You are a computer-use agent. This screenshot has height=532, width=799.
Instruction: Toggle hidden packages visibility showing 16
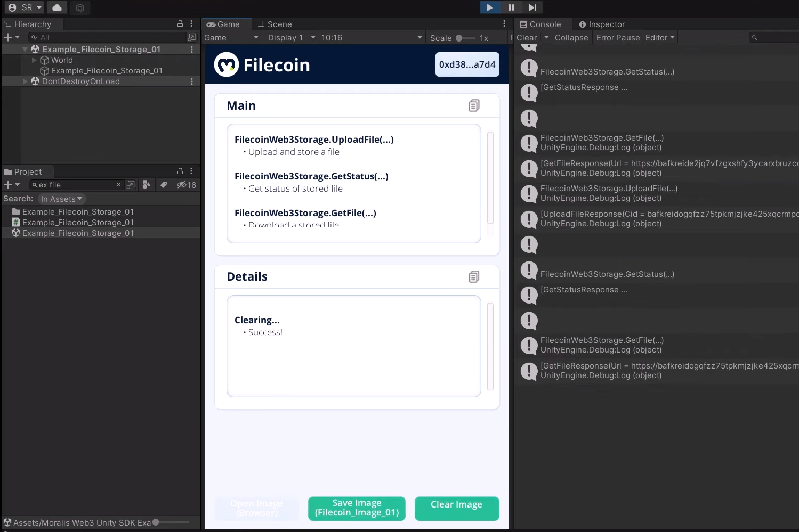pos(187,185)
